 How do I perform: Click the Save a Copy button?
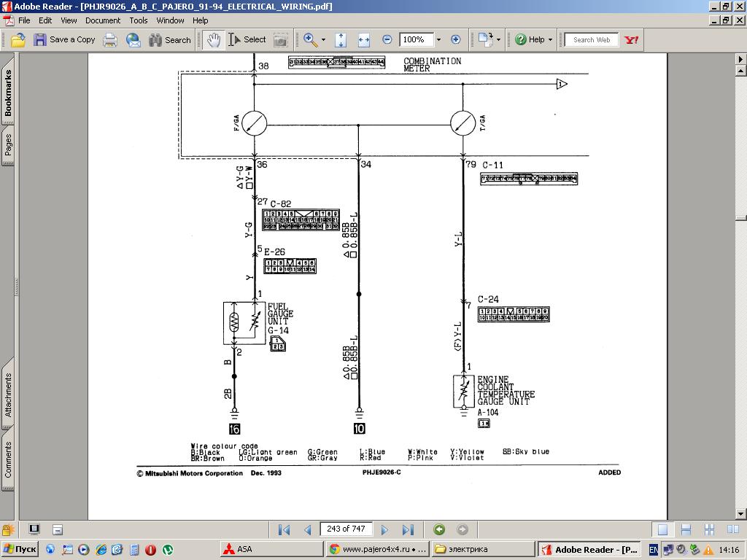(64, 39)
